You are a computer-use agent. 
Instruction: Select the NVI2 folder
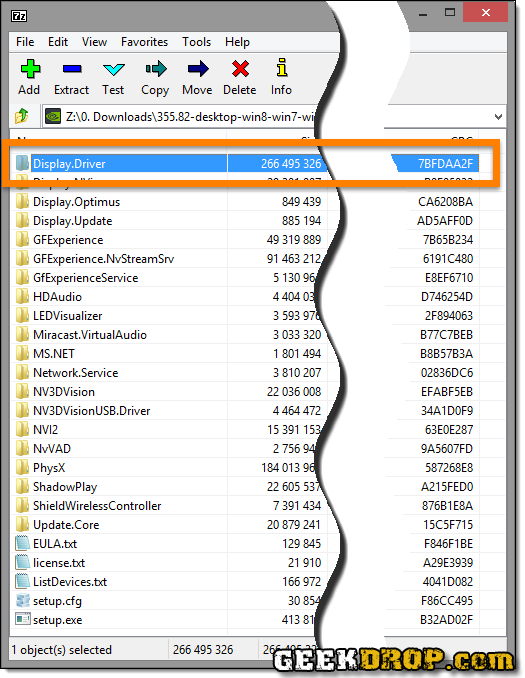coord(45,430)
